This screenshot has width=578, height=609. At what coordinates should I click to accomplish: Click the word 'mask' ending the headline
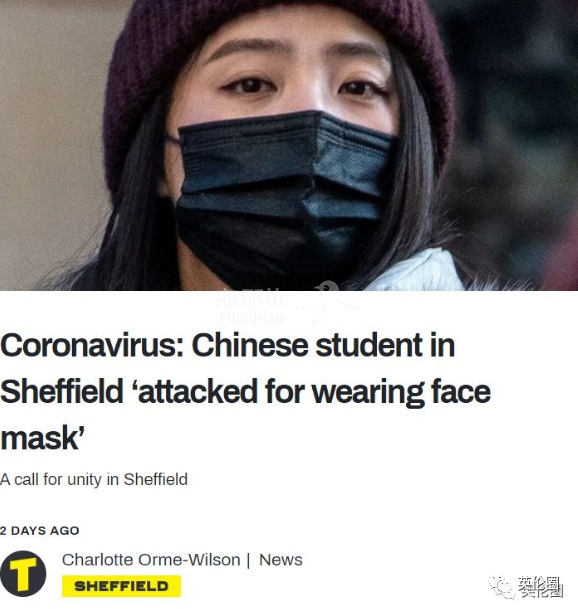[x=40, y=438]
